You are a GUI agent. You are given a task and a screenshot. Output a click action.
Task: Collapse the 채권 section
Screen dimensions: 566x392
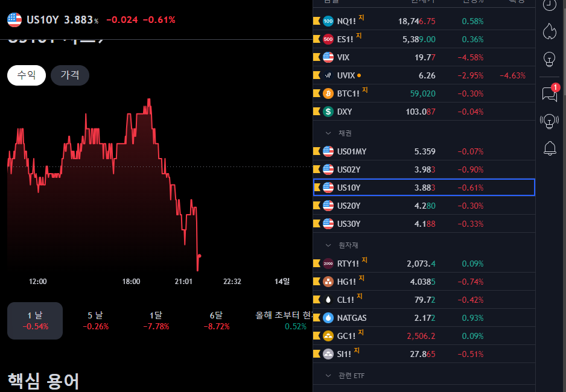click(329, 133)
